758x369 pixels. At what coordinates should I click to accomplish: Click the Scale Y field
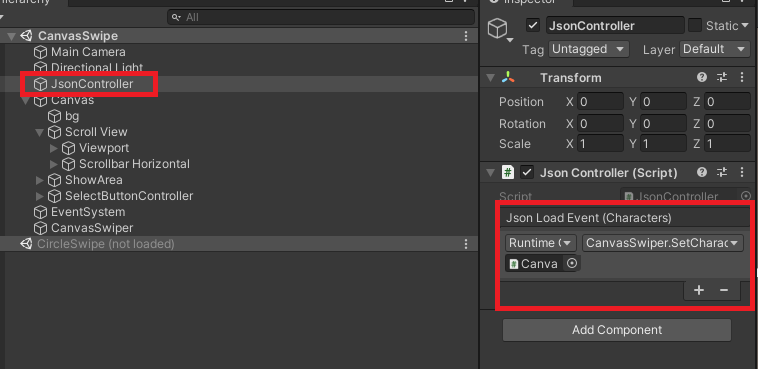[x=663, y=144]
